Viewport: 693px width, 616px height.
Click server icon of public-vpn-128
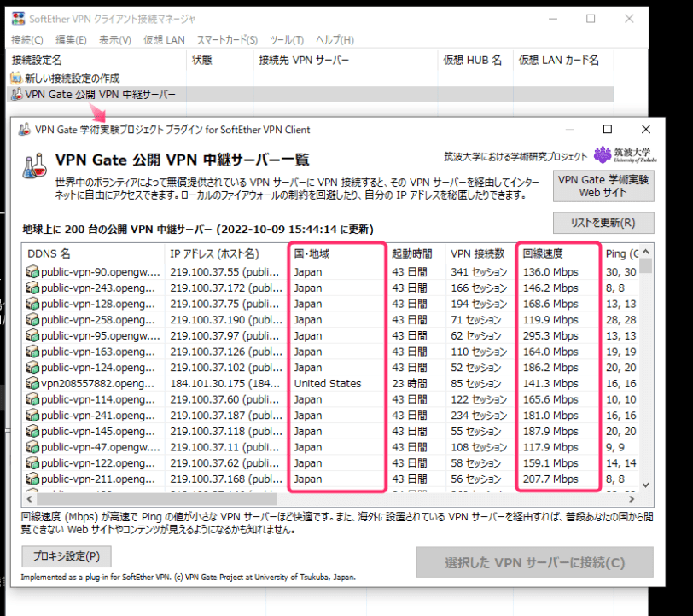point(32,304)
